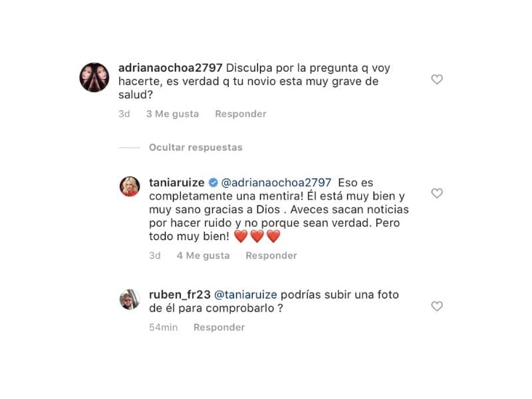Click the 54min timestamp on Ruben's reply
The image size is (532, 399).
point(163,327)
